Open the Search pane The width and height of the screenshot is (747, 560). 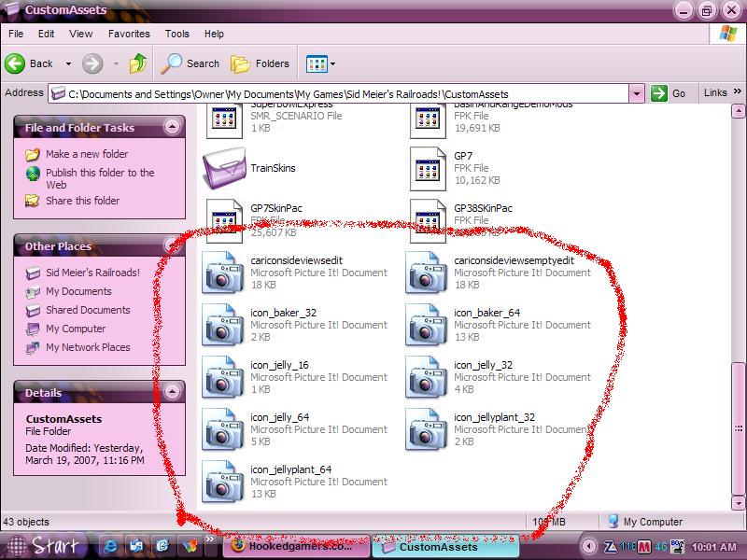[x=190, y=63]
